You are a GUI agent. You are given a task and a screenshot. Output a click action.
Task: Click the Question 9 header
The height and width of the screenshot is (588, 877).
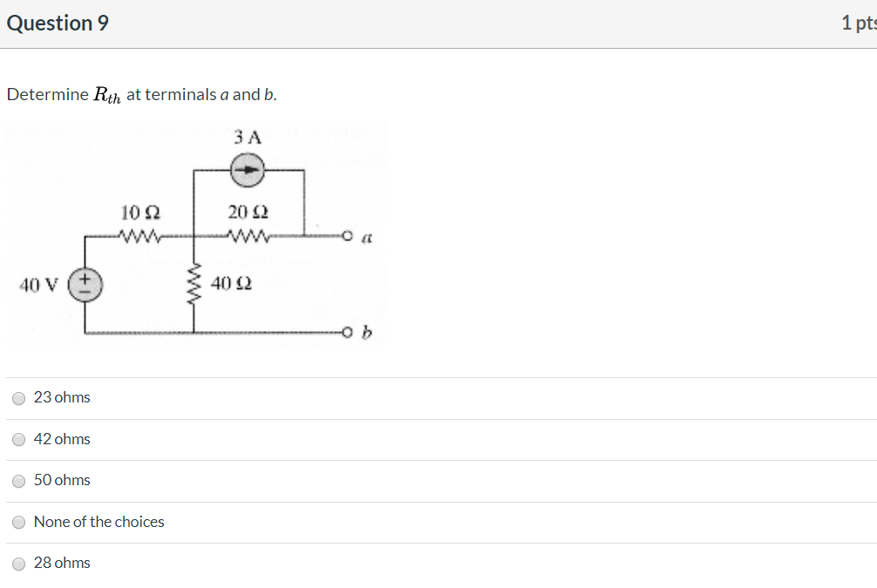(x=58, y=23)
